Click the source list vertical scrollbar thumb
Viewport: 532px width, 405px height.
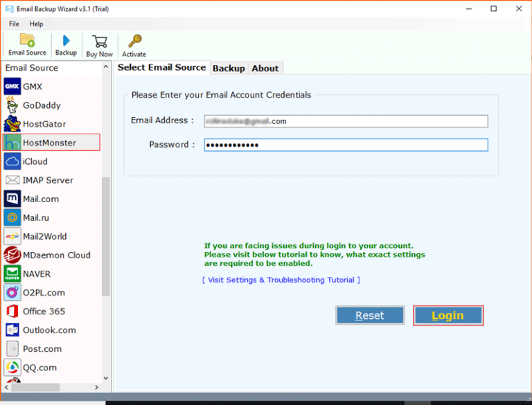pos(106,236)
